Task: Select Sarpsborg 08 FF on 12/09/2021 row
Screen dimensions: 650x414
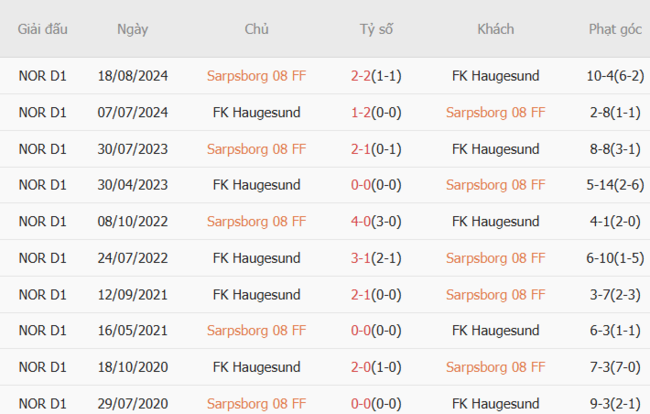Action: pyautogui.click(x=495, y=295)
